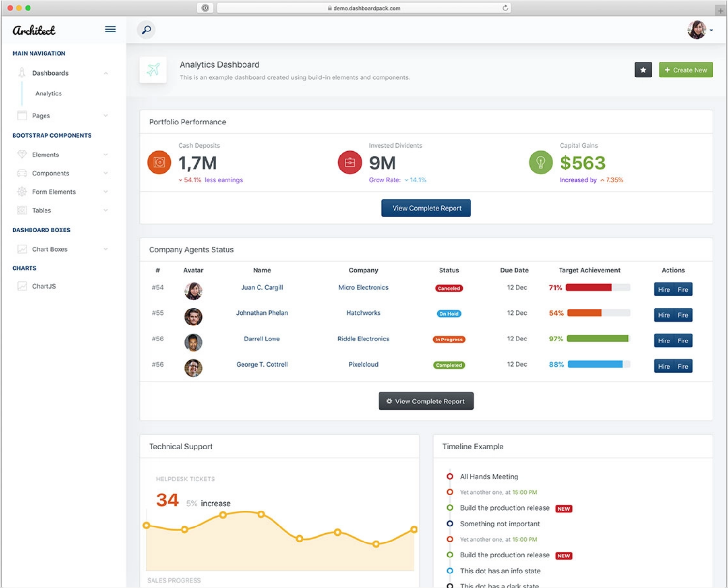This screenshot has width=728, height=588.
Task: Click the star favorite button
Action: [x=643, y=70]
